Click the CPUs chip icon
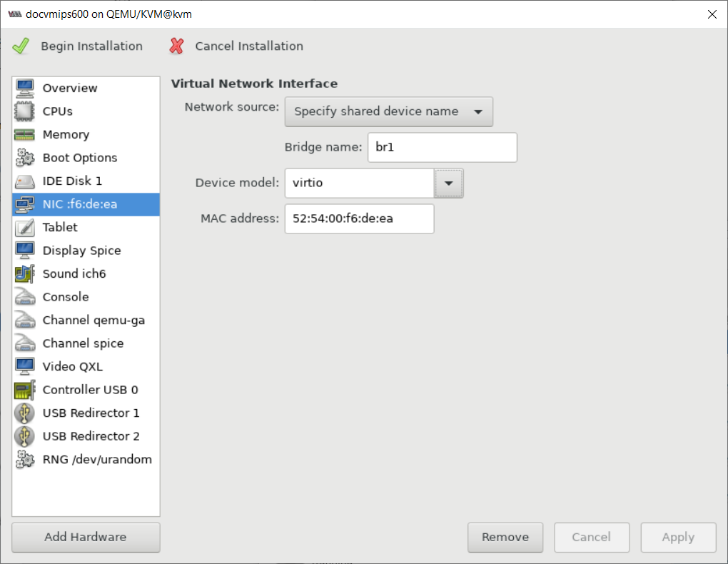Screen dimensions: 728x564 [24, 111]
